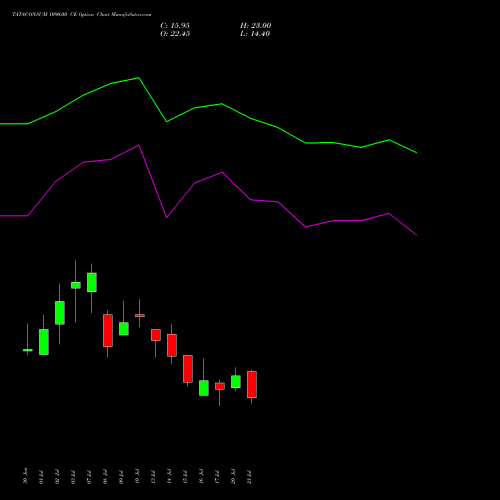Click the 01 Jul date label

(41, 477)
